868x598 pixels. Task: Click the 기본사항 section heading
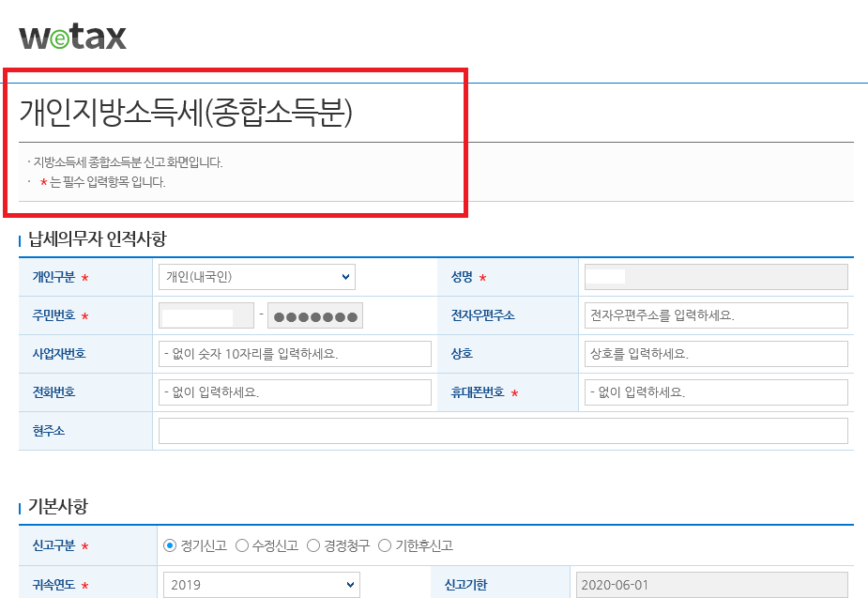pyautogui.click(x=58, y=507)
